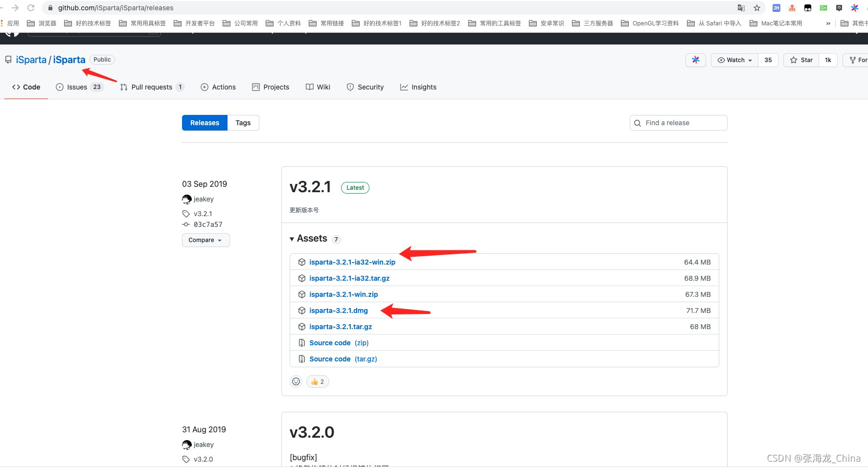Image resolution: width=868 pixels, height=468 pixels.
Task: Open the v3.2.1 release title
Action: (310, 187)
